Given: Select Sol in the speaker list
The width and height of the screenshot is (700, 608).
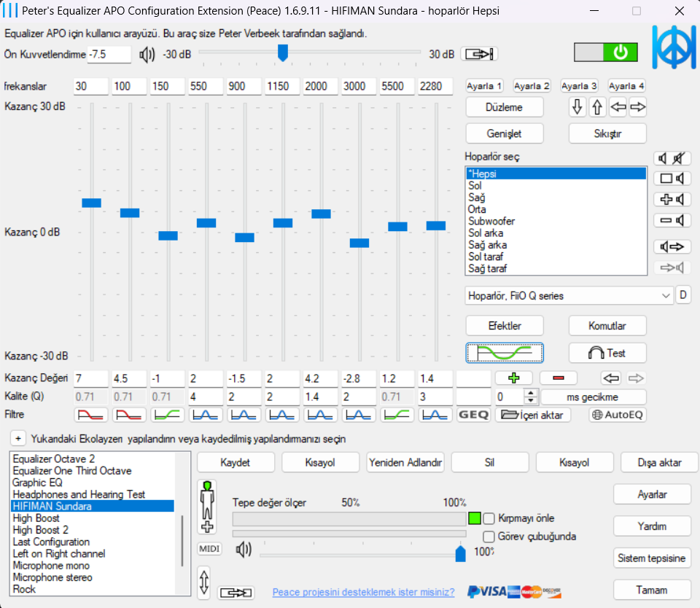Looking at the screenshot, I should tap(556, 186).
